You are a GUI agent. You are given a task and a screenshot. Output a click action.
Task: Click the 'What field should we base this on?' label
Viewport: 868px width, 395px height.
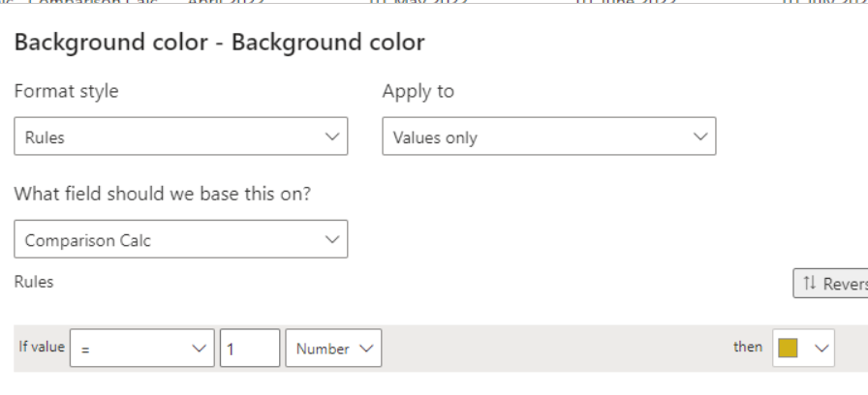point(162,194)
